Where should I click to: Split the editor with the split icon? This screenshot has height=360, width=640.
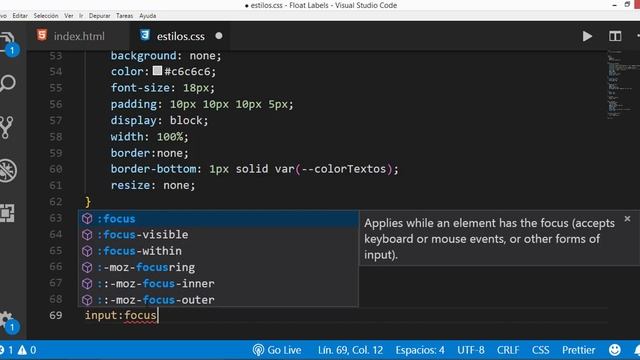[x=615, y=36]
